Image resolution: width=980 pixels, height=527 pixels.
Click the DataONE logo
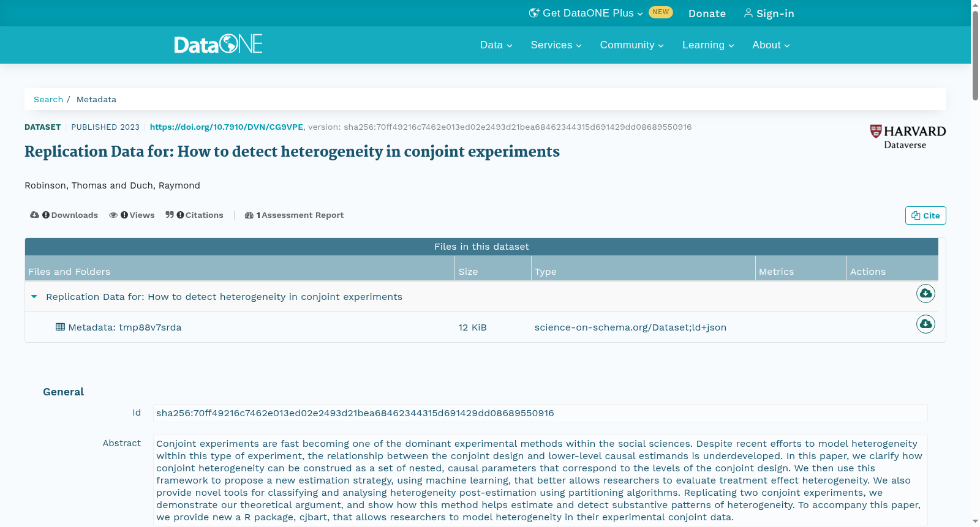pos(218,44)
